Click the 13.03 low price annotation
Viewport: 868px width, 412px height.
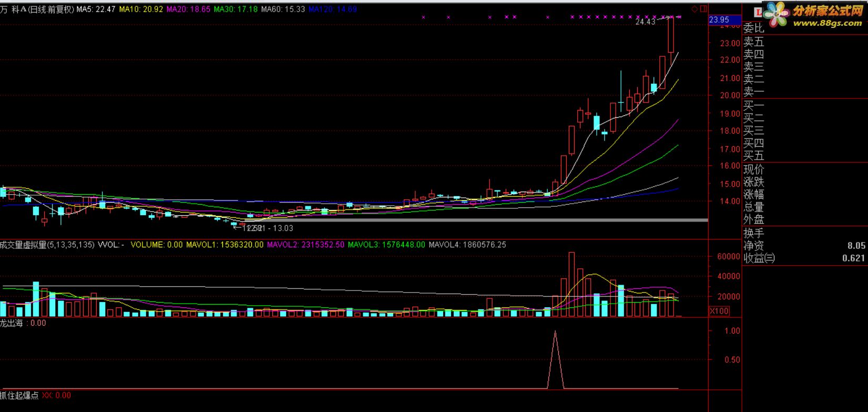[x=283, y=228]
